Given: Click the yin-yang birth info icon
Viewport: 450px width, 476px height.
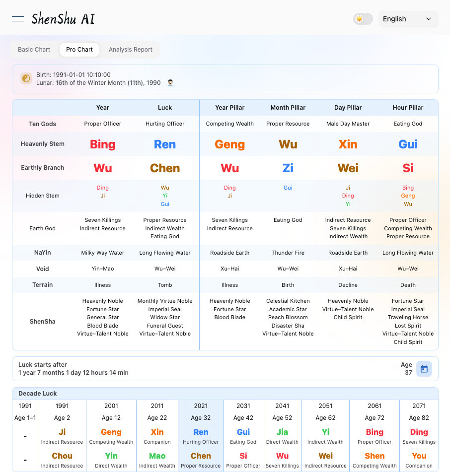Looking at the screenshot, I should point(26,78).
